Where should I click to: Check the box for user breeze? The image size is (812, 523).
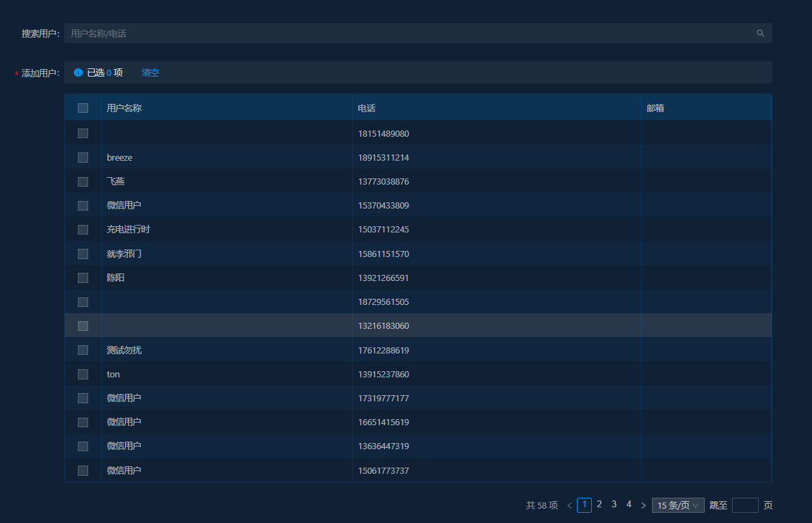83,158
